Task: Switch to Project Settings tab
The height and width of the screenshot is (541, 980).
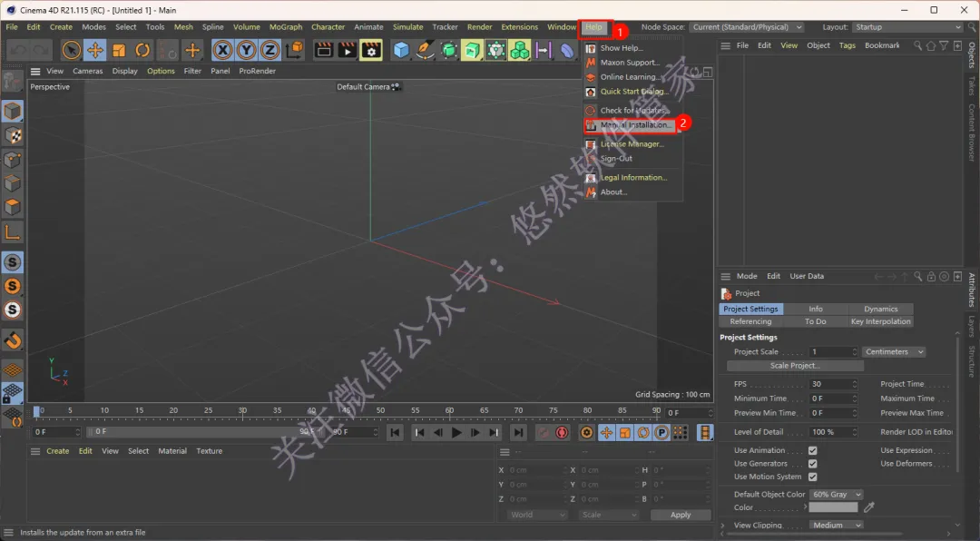Action: [750, 309]
